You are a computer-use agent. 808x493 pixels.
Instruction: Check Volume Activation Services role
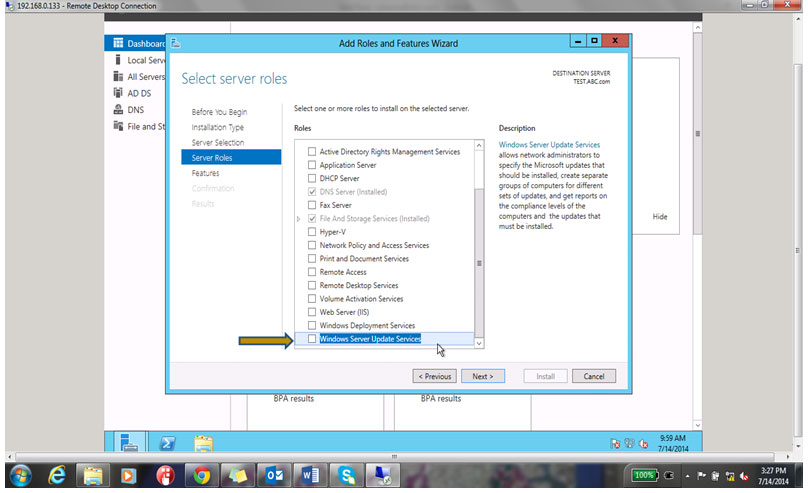click(312, 299)
